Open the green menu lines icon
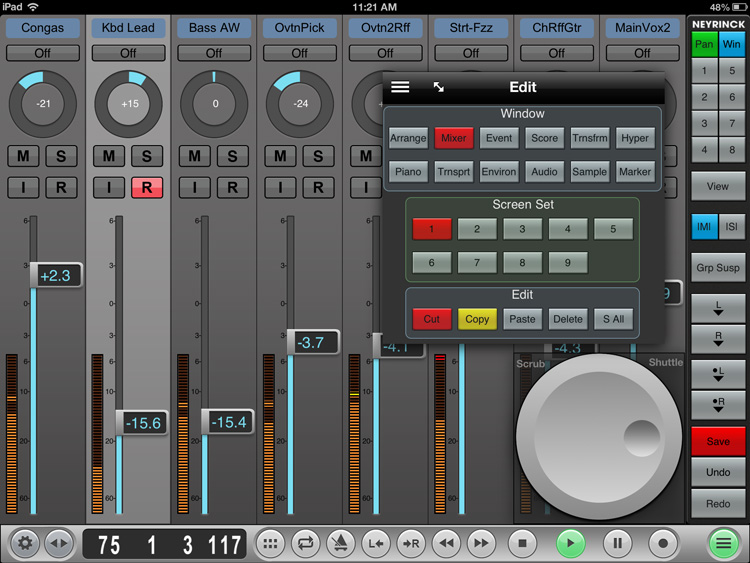Screen dimensions: 750x563 point(723,543)
